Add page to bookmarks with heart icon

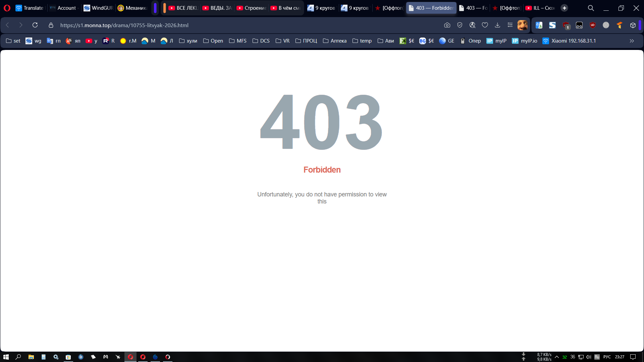tap(485, 25)
